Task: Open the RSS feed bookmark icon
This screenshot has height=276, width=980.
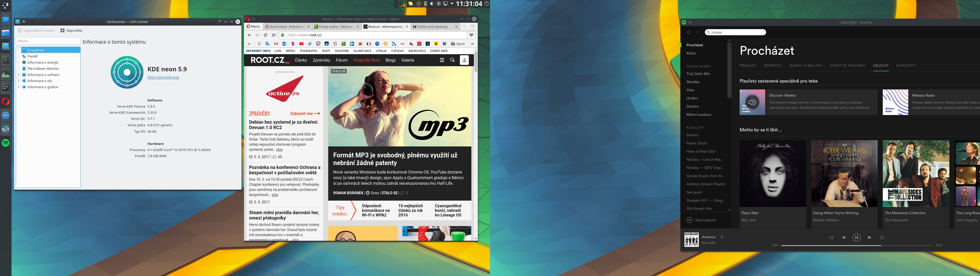Action: click(394, 44)
